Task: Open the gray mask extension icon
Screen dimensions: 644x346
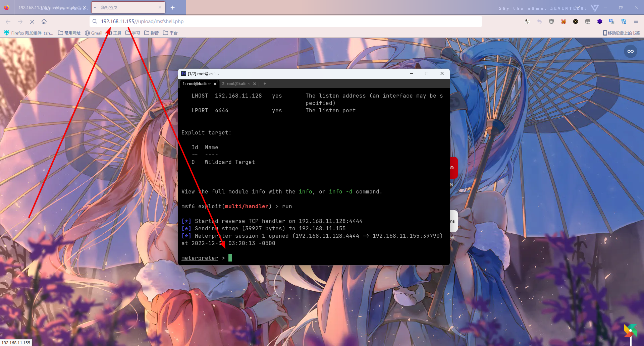Action: point(588,21)
